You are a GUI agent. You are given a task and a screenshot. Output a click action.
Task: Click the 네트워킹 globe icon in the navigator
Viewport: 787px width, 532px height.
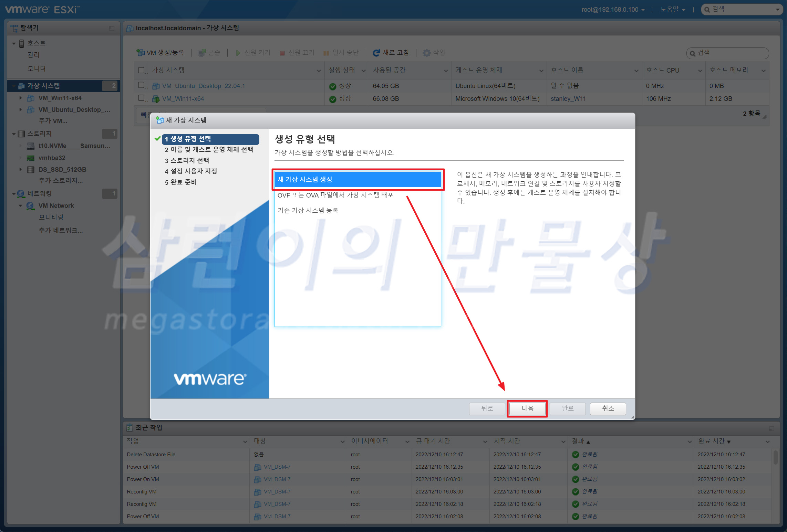tap(21, 193)
